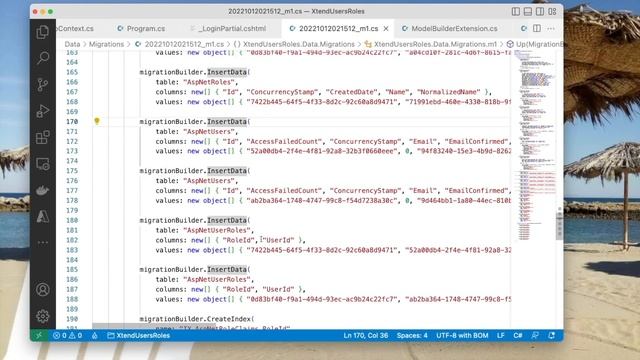Close the 20221012021512_m1.cs tab
The height and width of the screenshot is (360, 640).
pyautogui.click(x=386, y=29)
